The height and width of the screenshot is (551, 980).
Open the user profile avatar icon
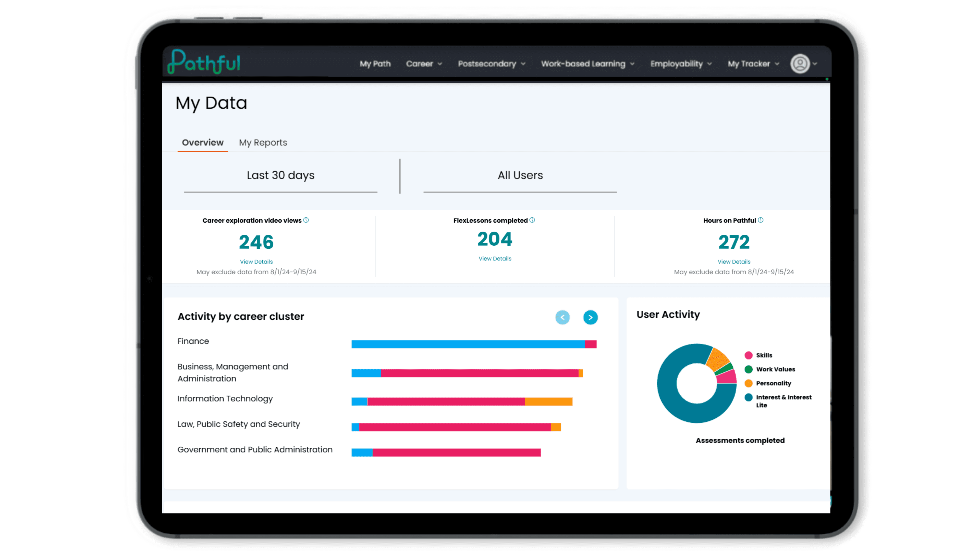[800, 64]
